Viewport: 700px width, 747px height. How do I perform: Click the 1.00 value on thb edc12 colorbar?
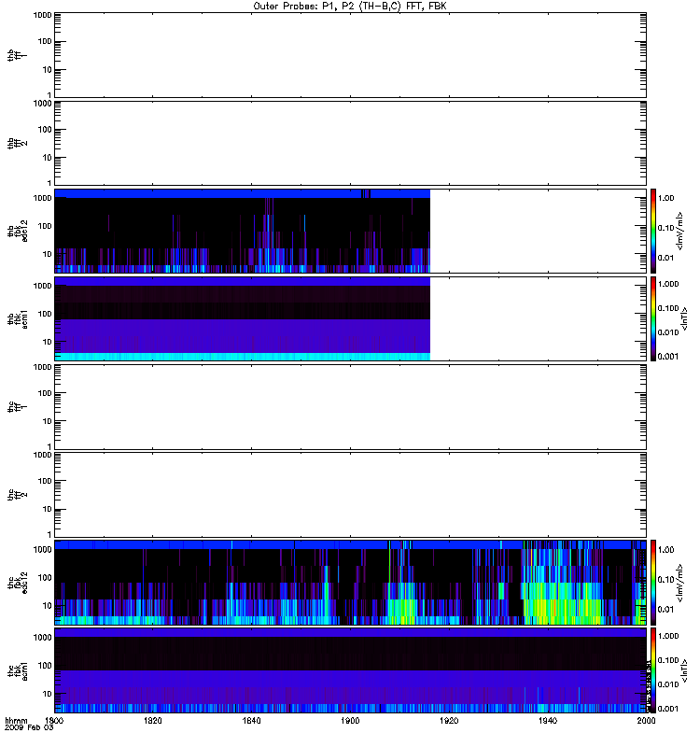tap(665, 198)
